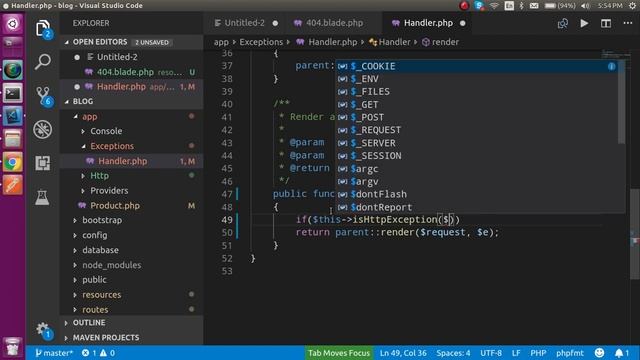
Task: Click Ln 49, Col 36 cursor position
Action: [403, 353]
